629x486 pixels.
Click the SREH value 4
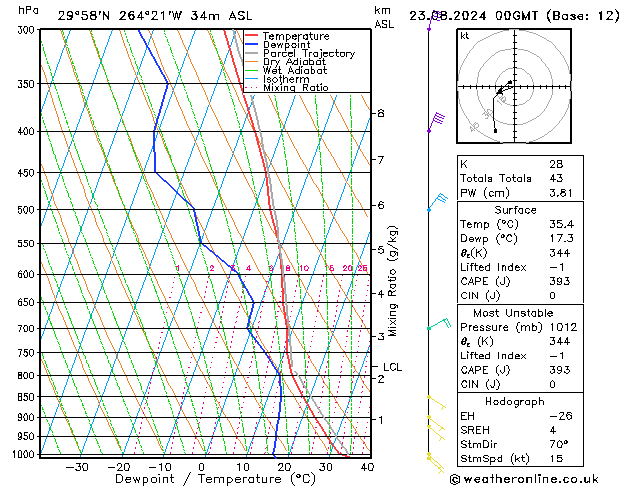(x=553, y=430)
